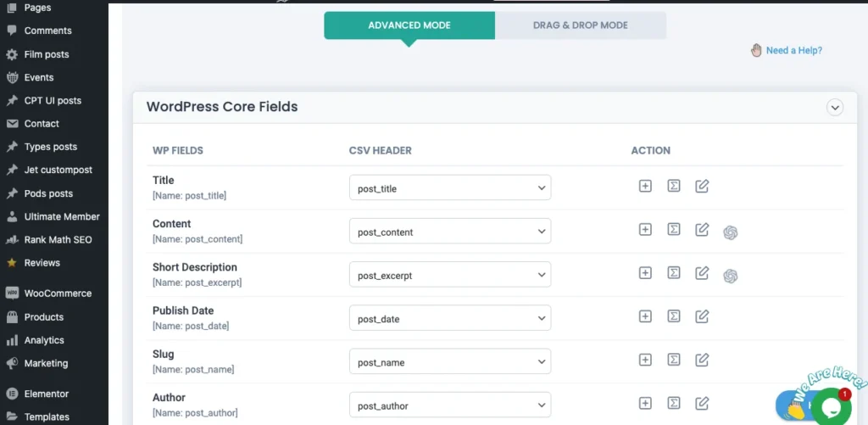The width and height of the screenshot is (868, 425).
Task: Expand the post_date dropdown for Publish Date
Action: tap(450, 319)
